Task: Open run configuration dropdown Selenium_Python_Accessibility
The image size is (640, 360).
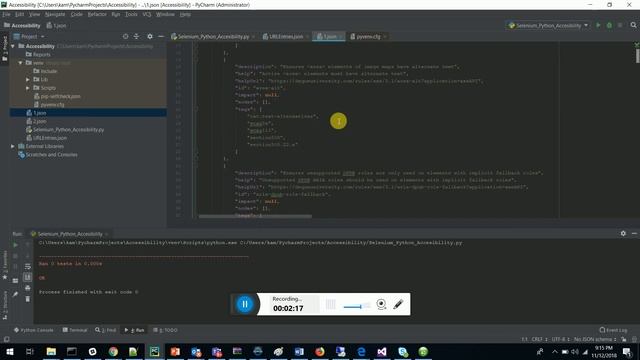Action: pyautogui.click(x=548, y=25)
